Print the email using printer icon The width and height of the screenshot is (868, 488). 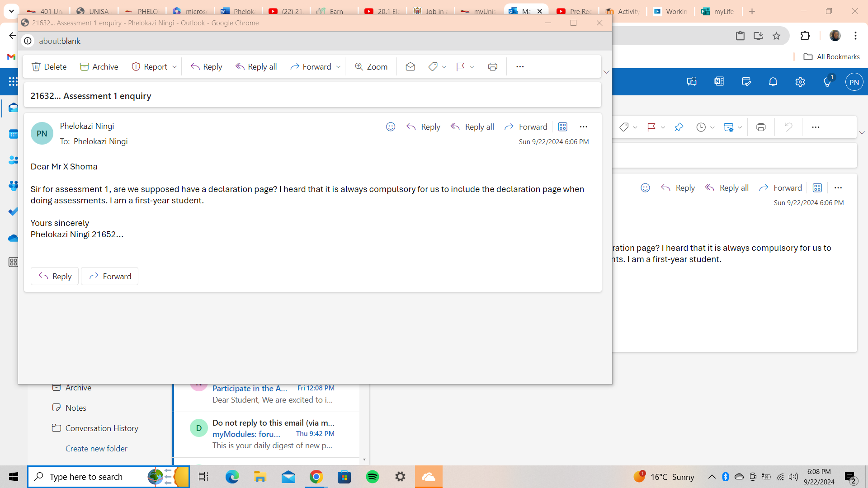click(492, 66)
